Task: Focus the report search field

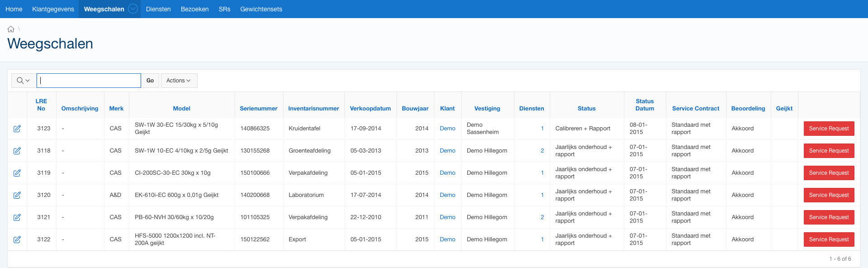Action: pos(89,81)
